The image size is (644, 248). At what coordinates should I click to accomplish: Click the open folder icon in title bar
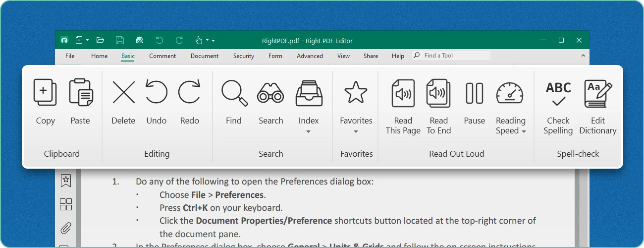click(100, 40)
